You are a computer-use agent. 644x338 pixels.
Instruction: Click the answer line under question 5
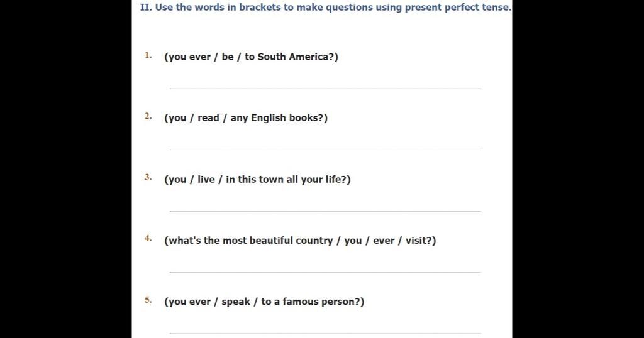tap(325, 333)
